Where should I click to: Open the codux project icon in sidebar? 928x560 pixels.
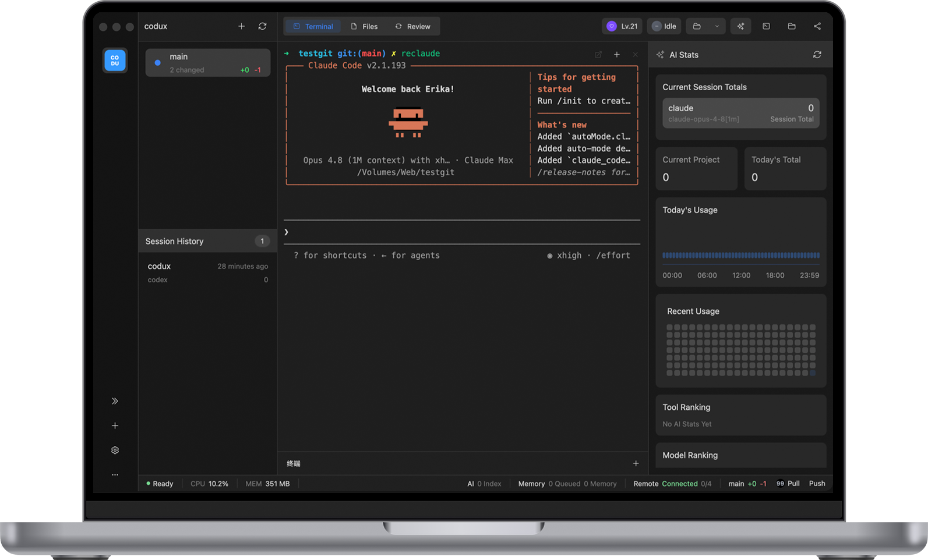(x=115, y=61)
